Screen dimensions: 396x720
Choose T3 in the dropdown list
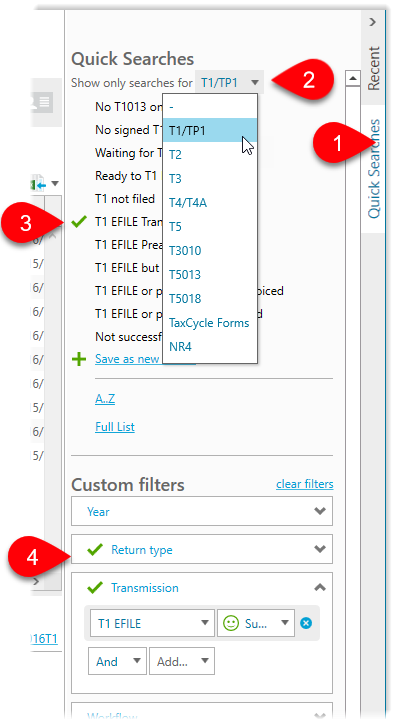[x=210, y=178]
